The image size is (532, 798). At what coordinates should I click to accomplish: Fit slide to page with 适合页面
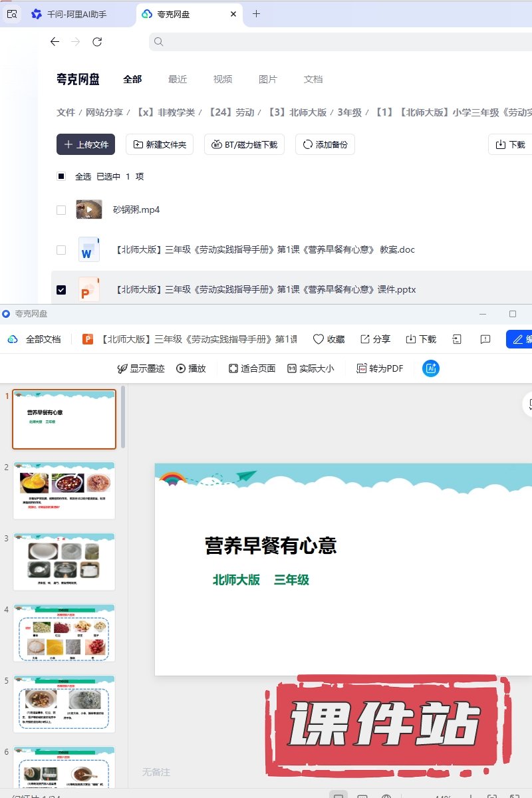[251, 368]
